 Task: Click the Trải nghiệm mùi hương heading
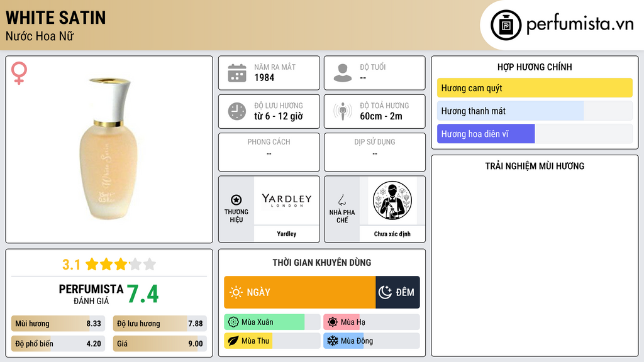535,166
